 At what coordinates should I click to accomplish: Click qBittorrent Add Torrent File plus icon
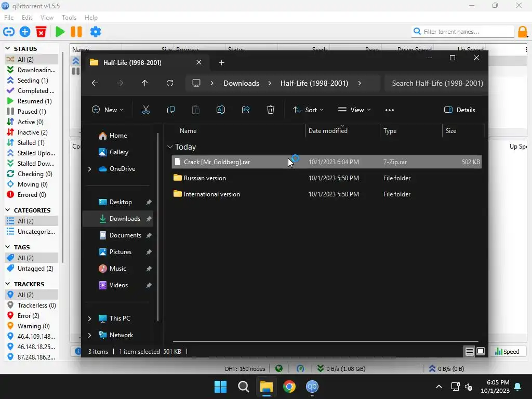pyautogui.click(x=25, y=32)
